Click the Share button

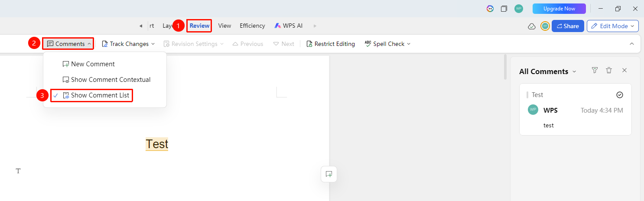pyautogui.click(x=568, y=26)
